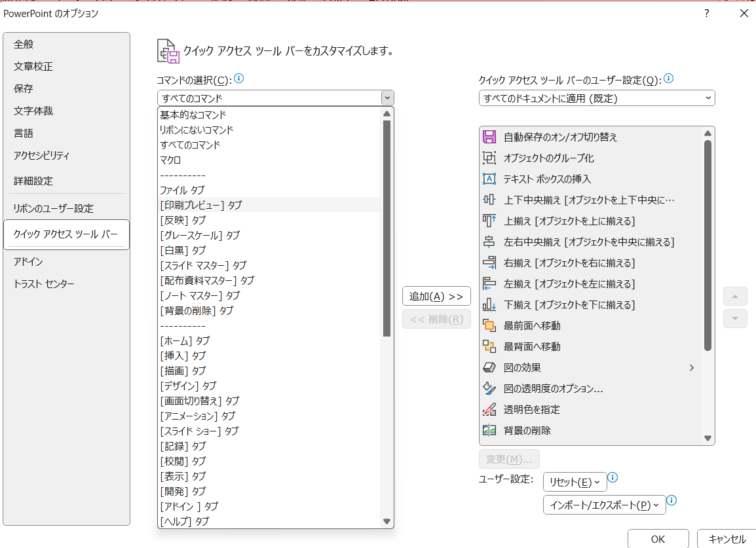Open the インポート/エクスポート dropdown button
Image resolution: width=756 pixels, height=548 pixels.
click(x=604, y=505)
